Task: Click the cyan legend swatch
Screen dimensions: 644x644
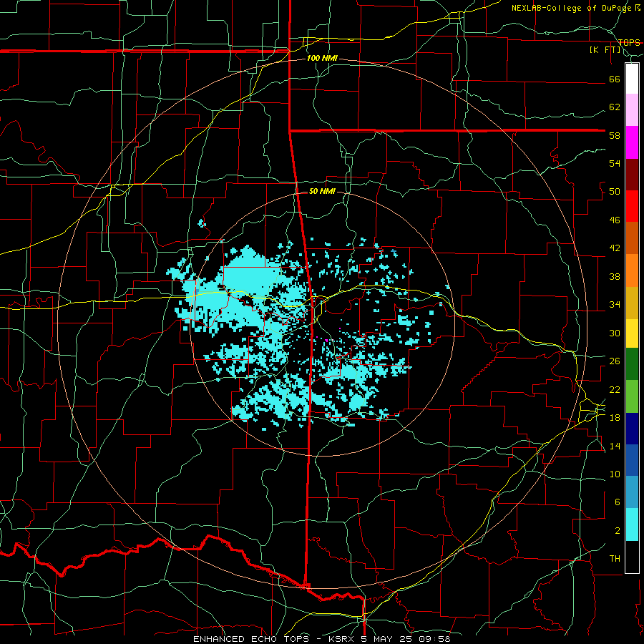Action: pyautogui.click(x=632, y=525)
